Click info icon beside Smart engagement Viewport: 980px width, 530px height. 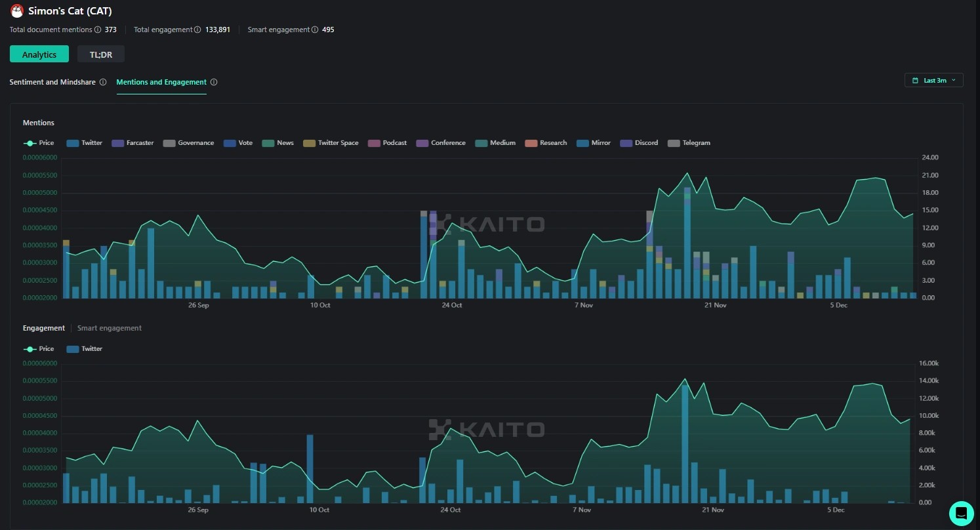coord(315,30)
